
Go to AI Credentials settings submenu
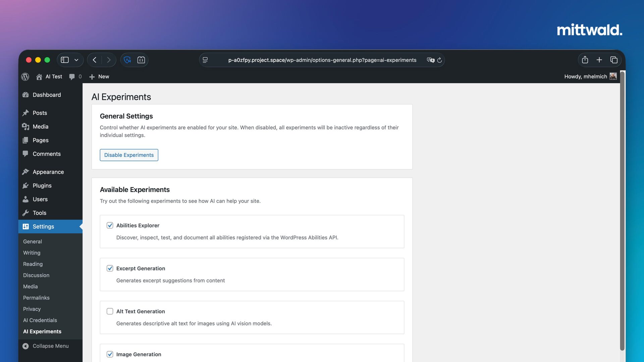click(x=40, y=320)
